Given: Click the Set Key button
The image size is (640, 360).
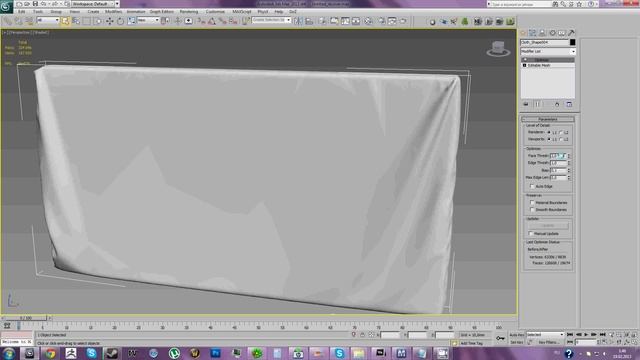Looking at the screenshot, I should [517, 342].
